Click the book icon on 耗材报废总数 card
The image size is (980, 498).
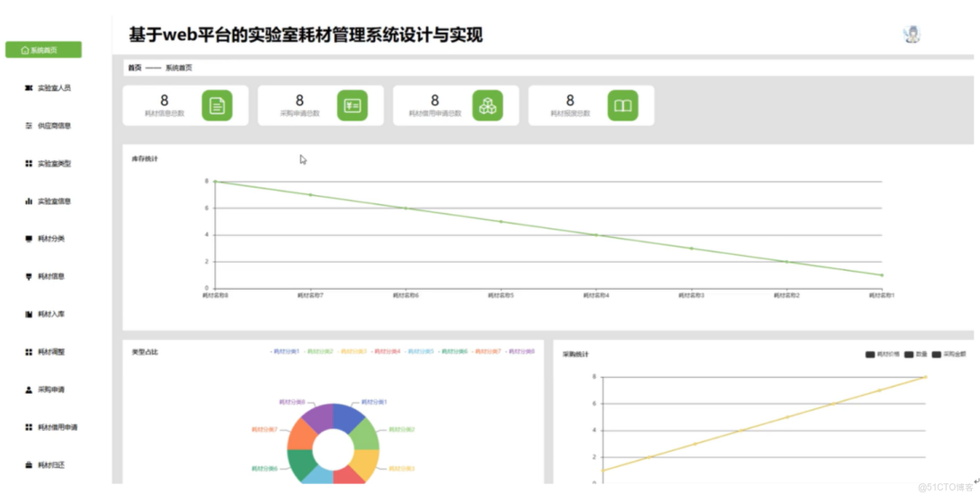coord(623,105)
